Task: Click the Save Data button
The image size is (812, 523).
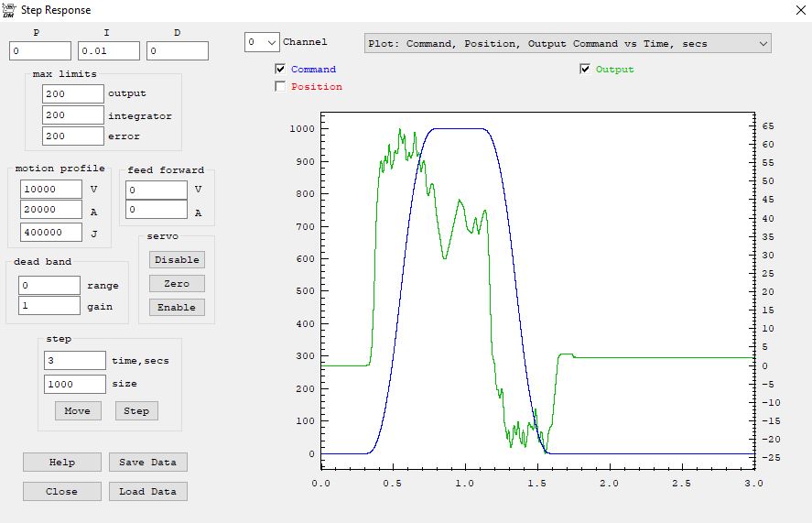Action: (147, 463)
